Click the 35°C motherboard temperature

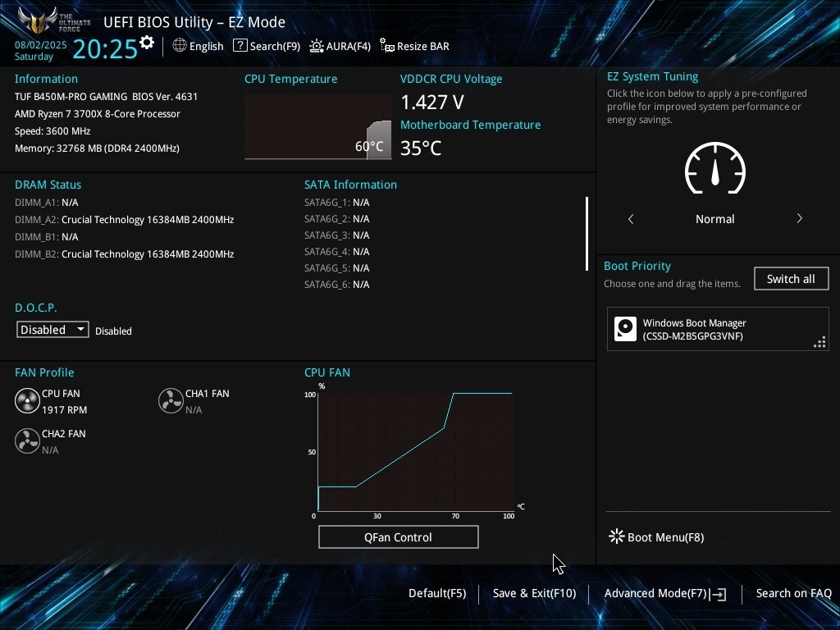pyautogui.click(x=421, y=148)
